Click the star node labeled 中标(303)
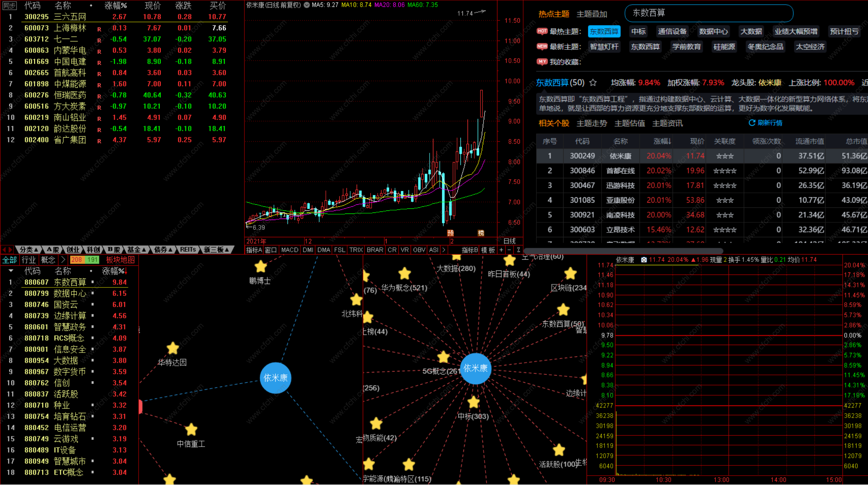Image resolution: width=868 pixels, height=485 pixels. [x=473, y=403]
